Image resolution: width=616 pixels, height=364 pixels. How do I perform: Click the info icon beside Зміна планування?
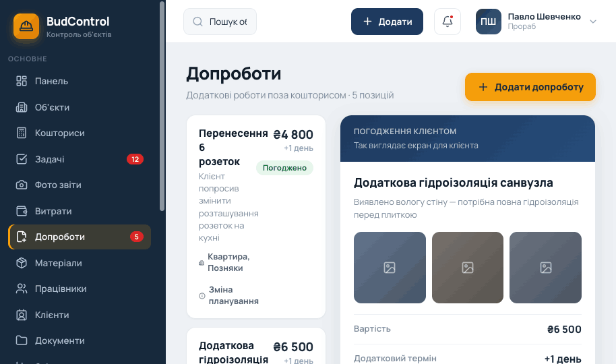202,296
